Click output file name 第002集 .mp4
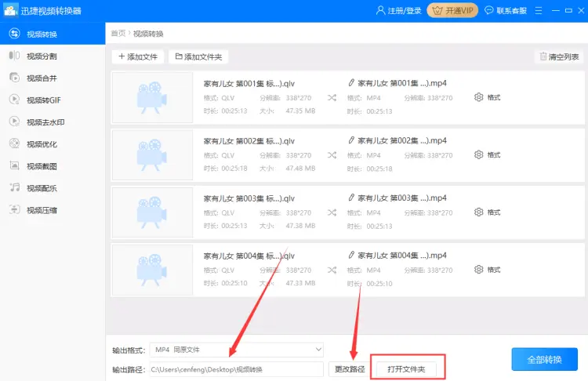Image resolution: width=588 pixels, height=381 pixels. point(402,140)
